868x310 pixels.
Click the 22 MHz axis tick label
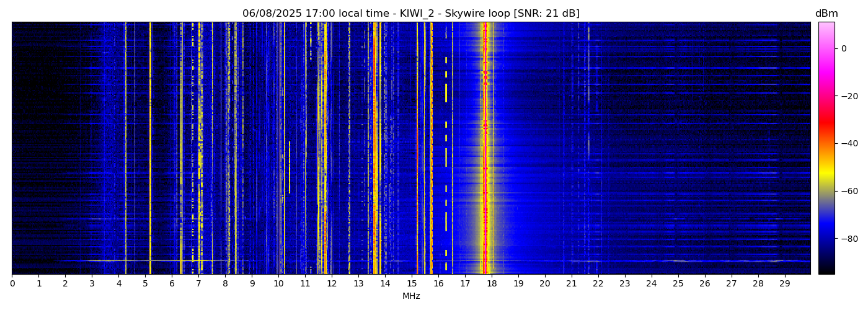coord(598,284)
